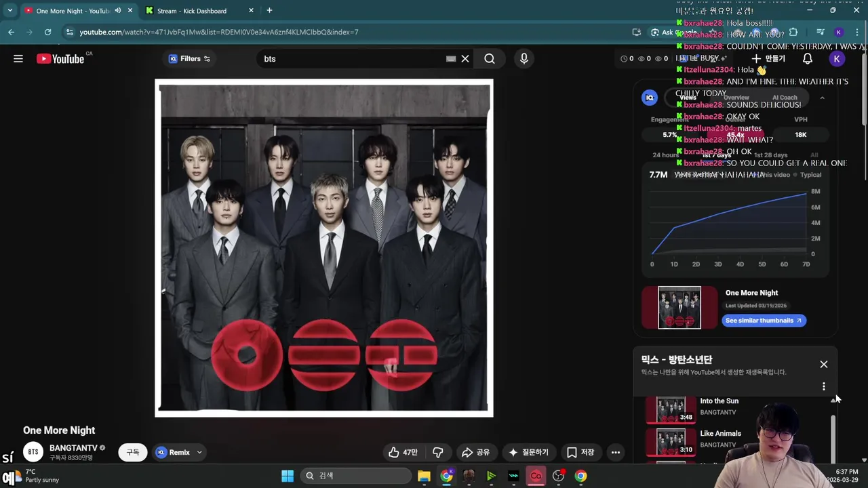Open the BANGTANTV channel name link
This screenshot has width=868, height=488.
click(x=73, y=448)
